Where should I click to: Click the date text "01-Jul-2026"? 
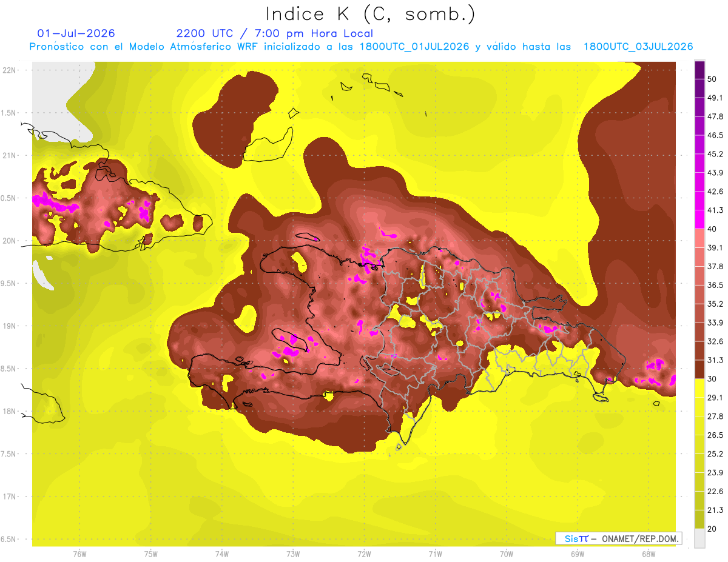point(76,33)
